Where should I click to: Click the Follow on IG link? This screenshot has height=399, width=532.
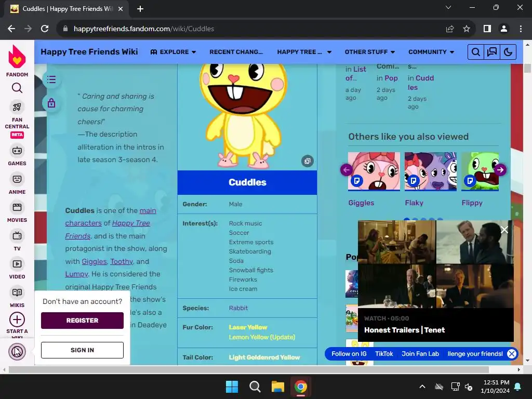pyautogui.click(x=349, y=354)
